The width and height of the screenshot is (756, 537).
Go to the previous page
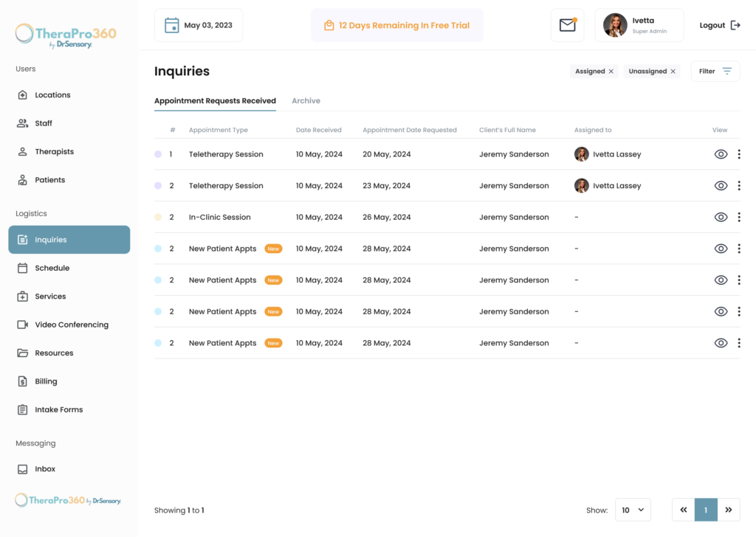click(x=683, y=510)
